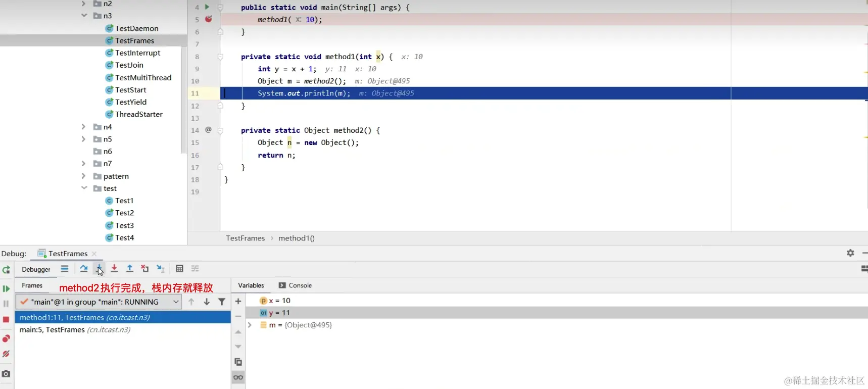Click the Trace Current Stream Chain icon
The height and width of the screenshot is (389, 868).
point(195,269)
